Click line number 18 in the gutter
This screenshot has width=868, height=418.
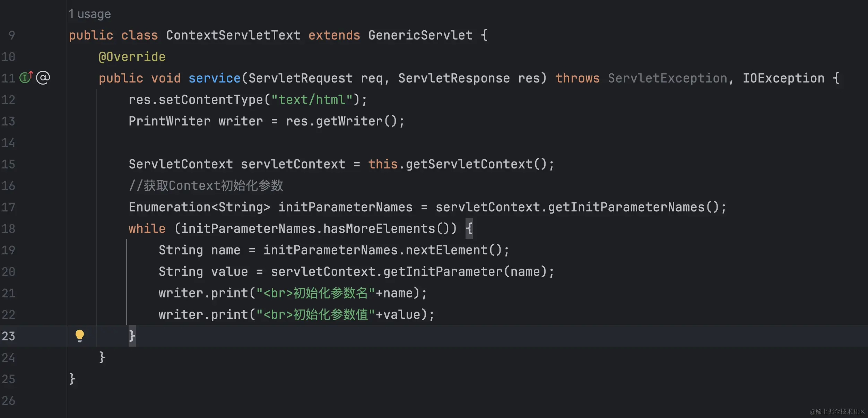[x=9, y=229]
